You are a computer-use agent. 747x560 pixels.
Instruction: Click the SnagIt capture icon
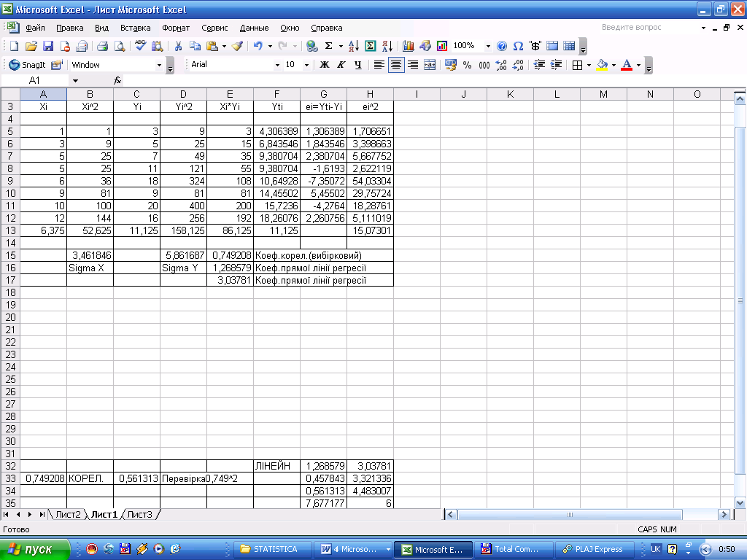[27, 65]
